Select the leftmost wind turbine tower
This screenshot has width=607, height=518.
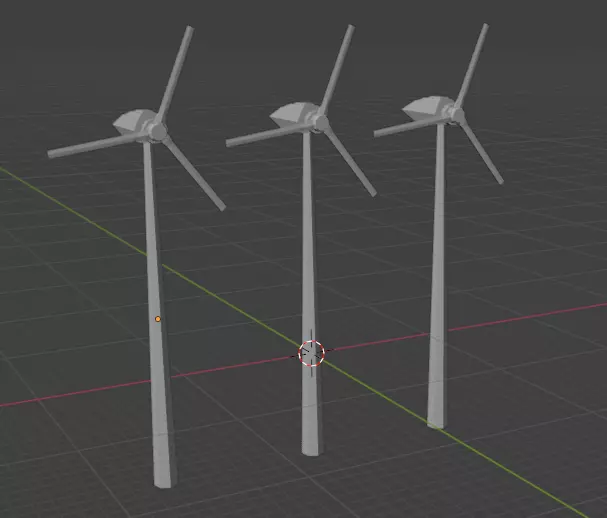pyautogui.click(x=159, y=314)
